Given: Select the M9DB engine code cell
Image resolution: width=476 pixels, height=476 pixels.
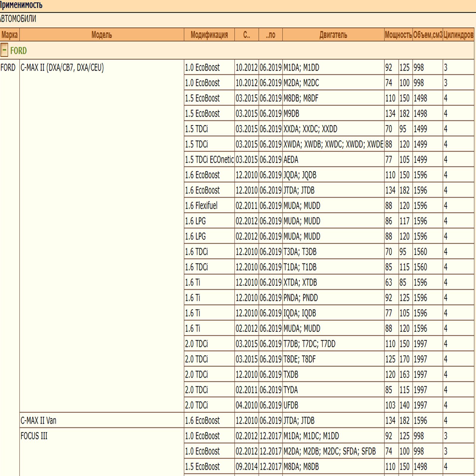Looking at the screenshot, I should [291, 114].
